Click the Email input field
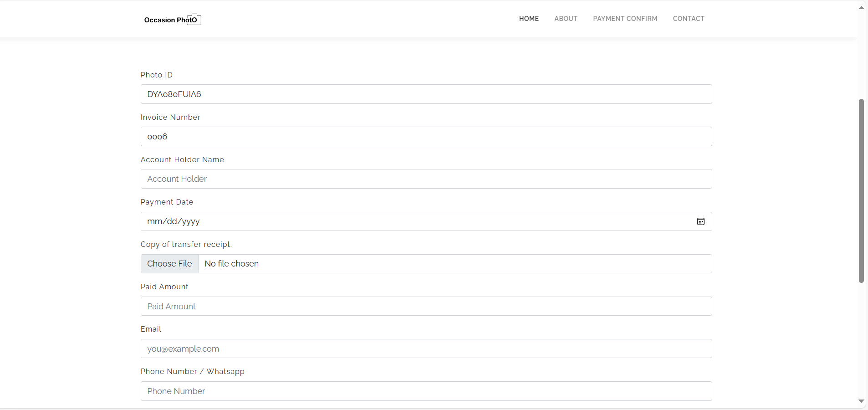 point(426,348)
